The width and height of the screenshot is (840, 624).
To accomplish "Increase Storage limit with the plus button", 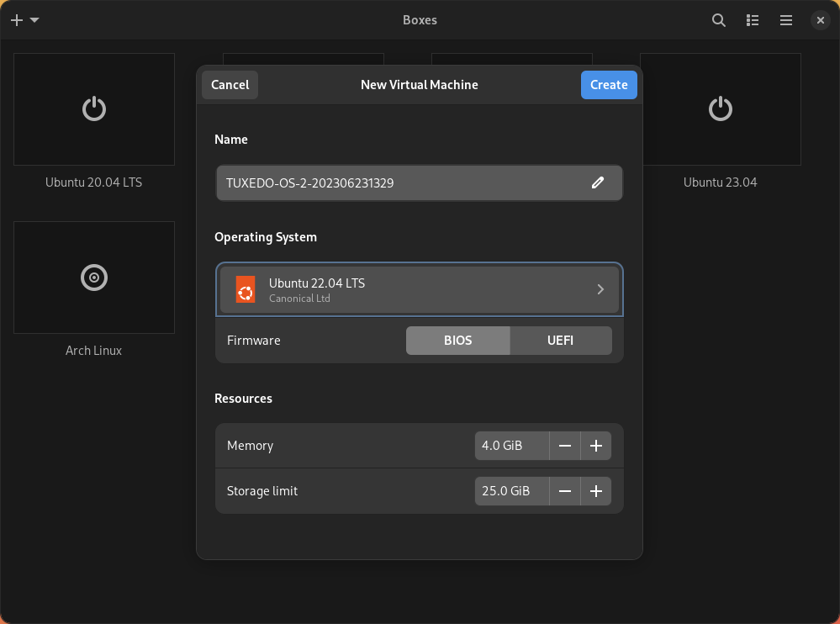I will pos(595,491).
